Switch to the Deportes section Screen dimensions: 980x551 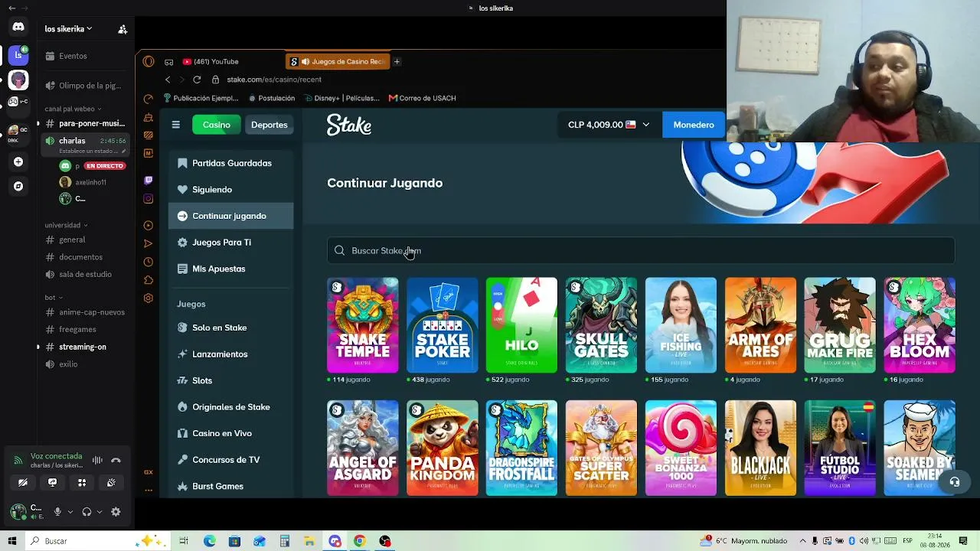pos(269,125)
